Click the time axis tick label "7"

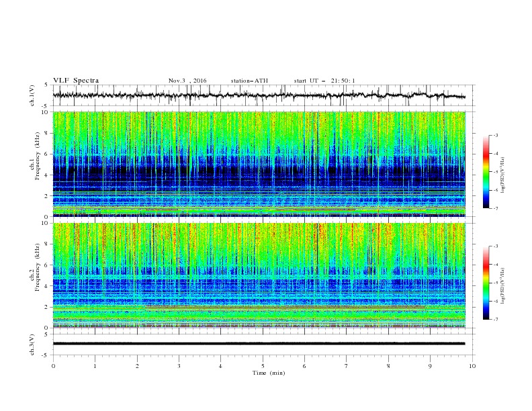tap(347, 366)
